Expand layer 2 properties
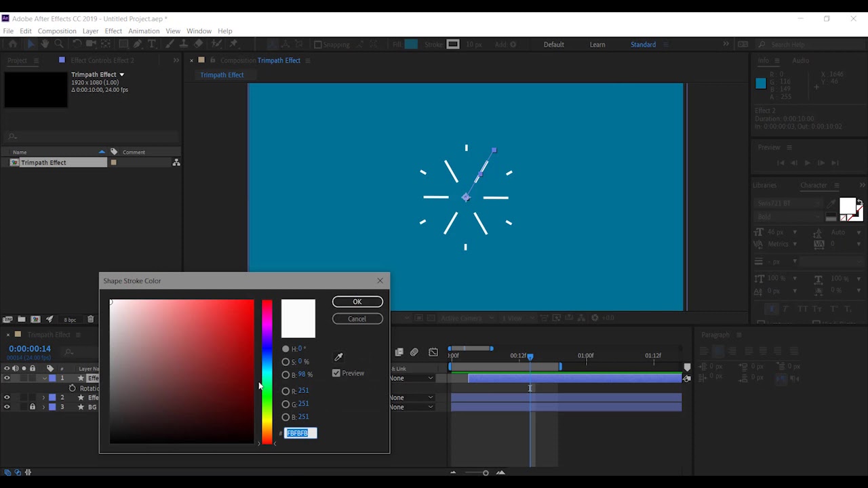The height and width of the screenshot is (488, 868). pos(44,398)
